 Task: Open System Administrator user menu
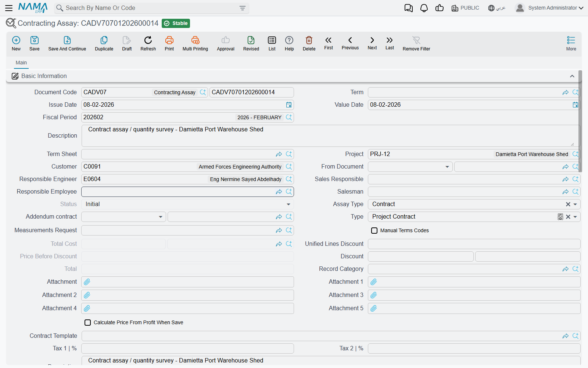(x=549, y=8)
